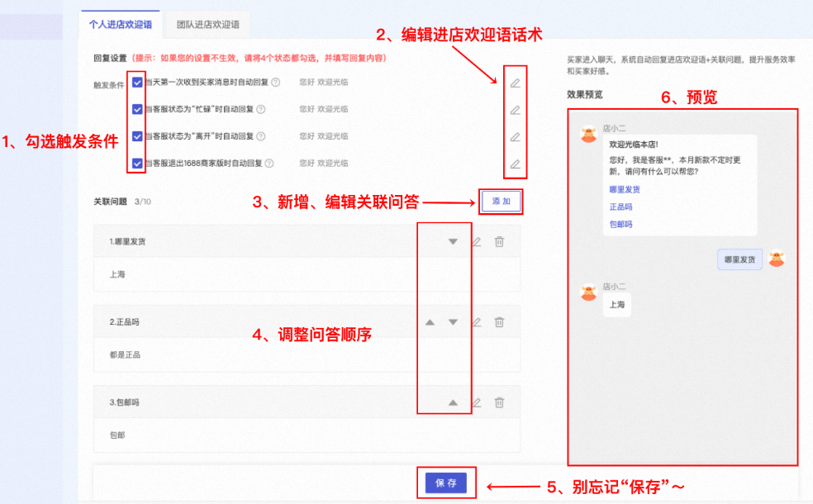Select the 个人进店欢迎语 tab
813x504 pixels.
pyautogui.click(x=120, y=24)
